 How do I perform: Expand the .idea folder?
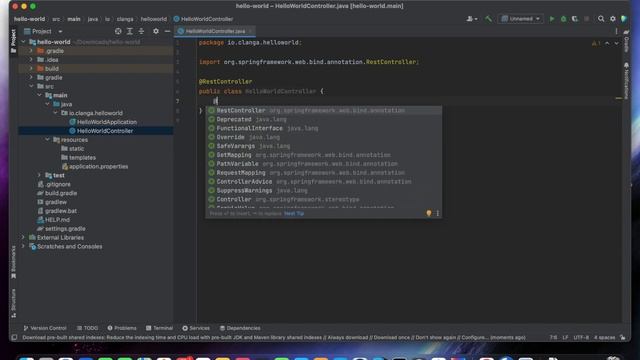coord(31,60)
